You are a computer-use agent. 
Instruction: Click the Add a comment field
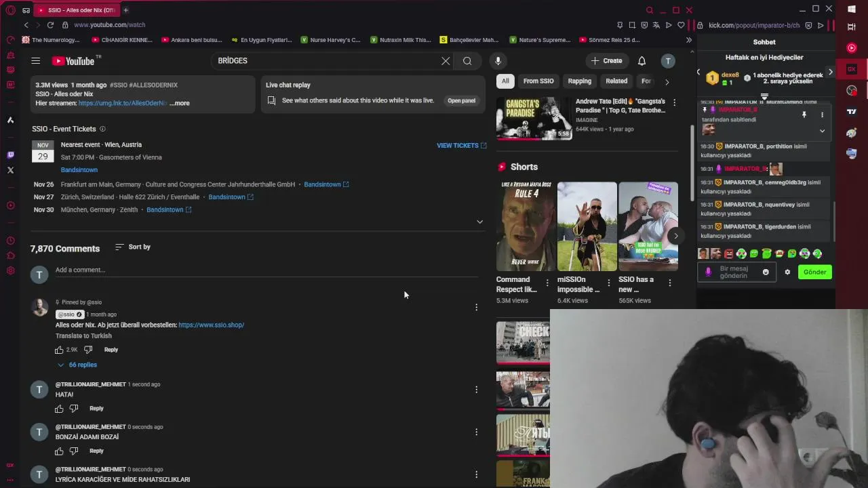click(x=267, y=270)
